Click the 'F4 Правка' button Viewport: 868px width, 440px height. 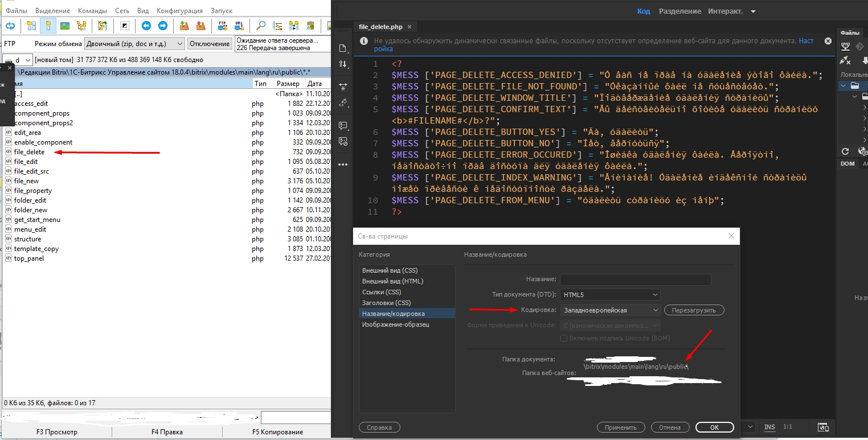click(x=167, y=432)
